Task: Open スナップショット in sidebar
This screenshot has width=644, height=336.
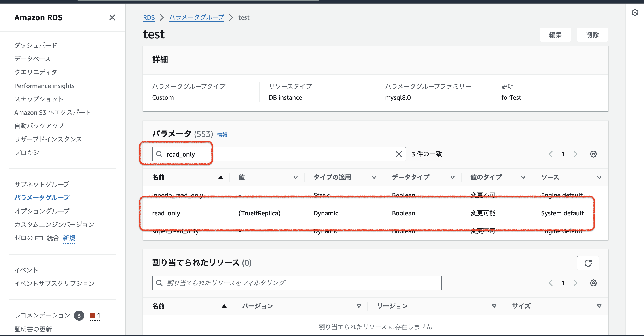Action: tap(39, 99)
